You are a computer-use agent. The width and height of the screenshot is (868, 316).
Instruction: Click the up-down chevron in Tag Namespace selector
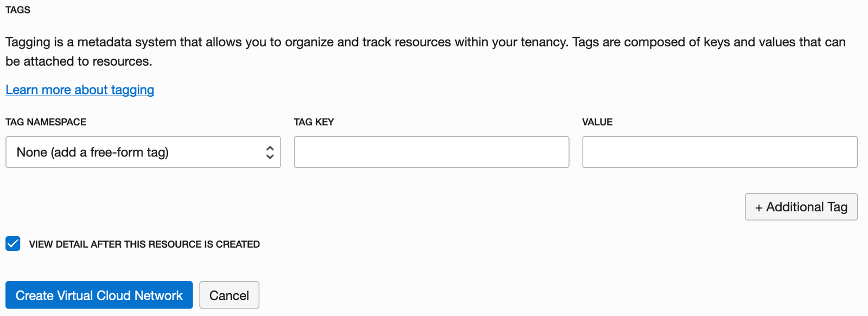270,153
